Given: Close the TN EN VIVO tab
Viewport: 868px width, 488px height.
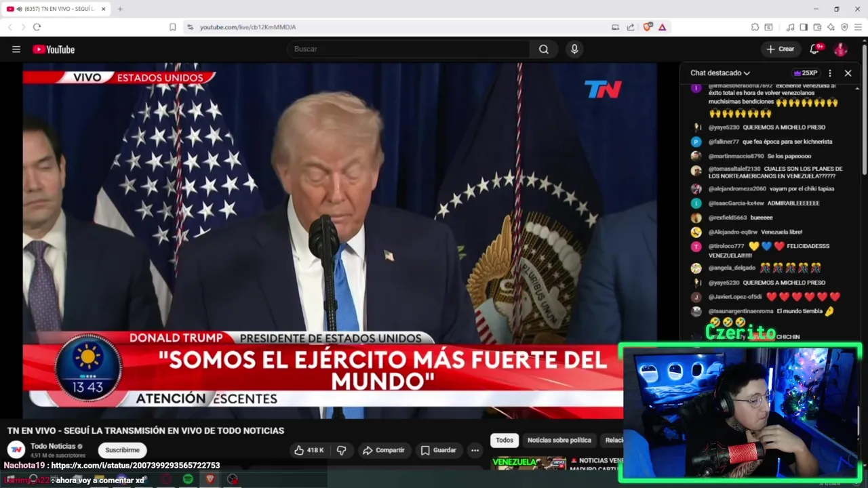Looking at the screenshot, I should pyautogui.click(x=103, y=9).
